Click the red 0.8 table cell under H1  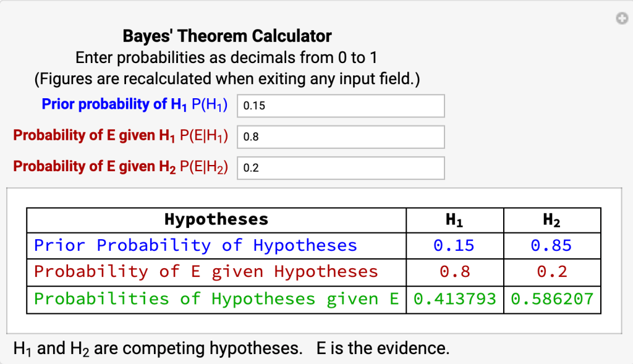click(454, 272)
